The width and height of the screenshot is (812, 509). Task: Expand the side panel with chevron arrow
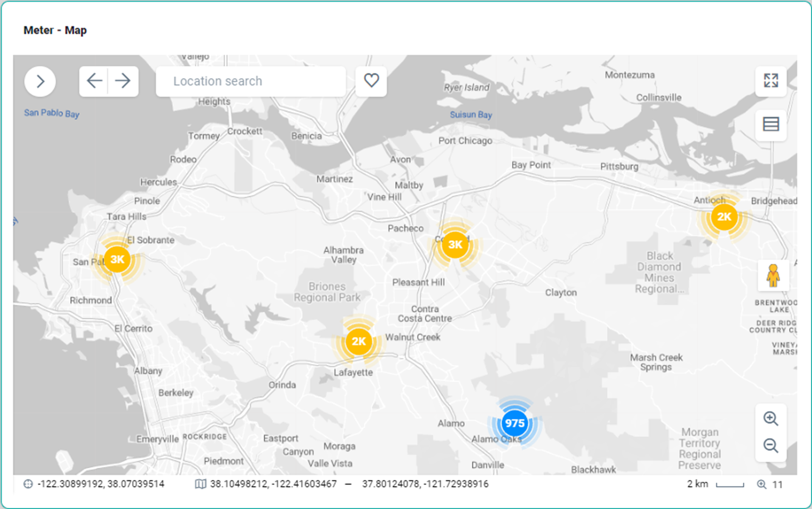tap(40, 81)
